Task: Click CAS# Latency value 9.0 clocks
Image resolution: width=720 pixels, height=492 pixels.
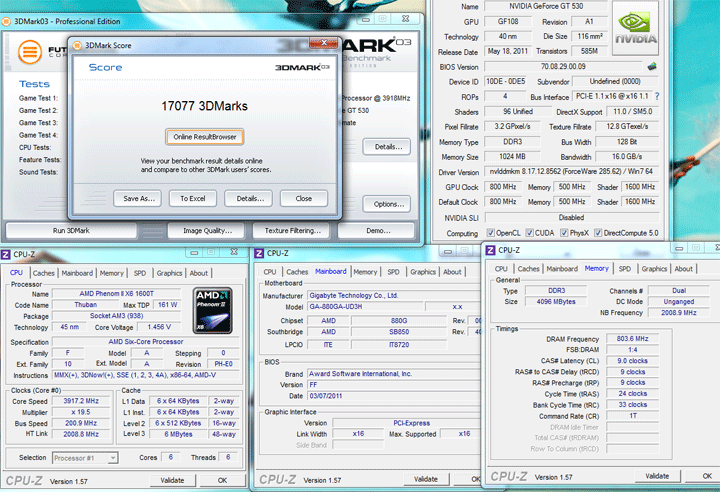Action: 632,361
